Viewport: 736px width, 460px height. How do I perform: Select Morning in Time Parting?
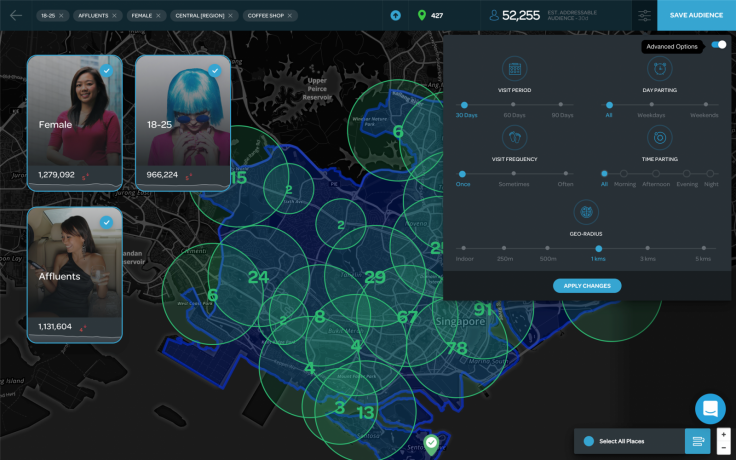624,174
